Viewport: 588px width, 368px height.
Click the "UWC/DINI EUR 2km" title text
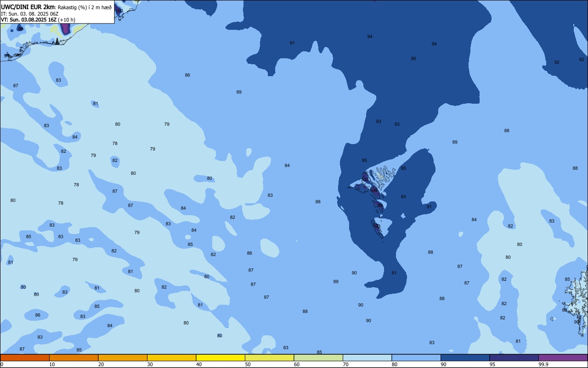(28, 7)
